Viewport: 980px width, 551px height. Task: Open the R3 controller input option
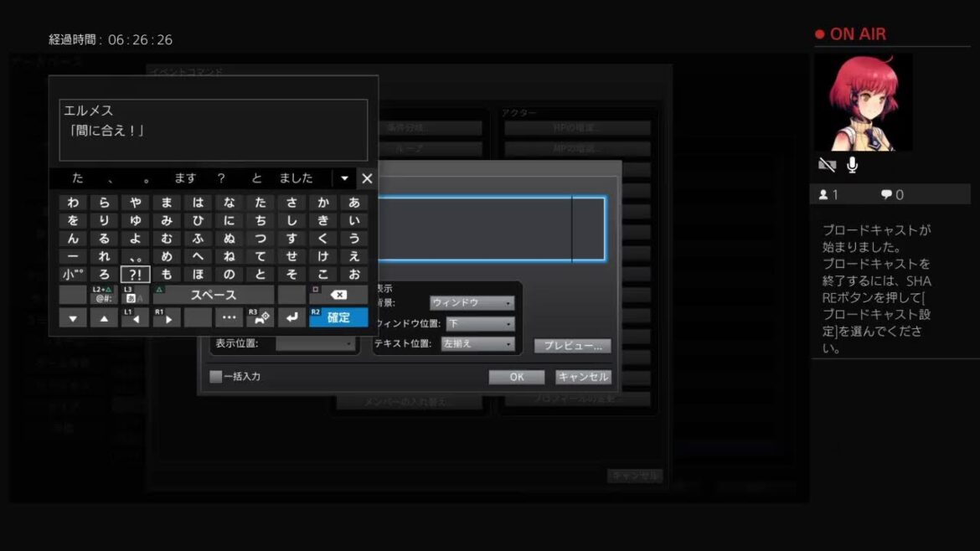tap(260, 318)
